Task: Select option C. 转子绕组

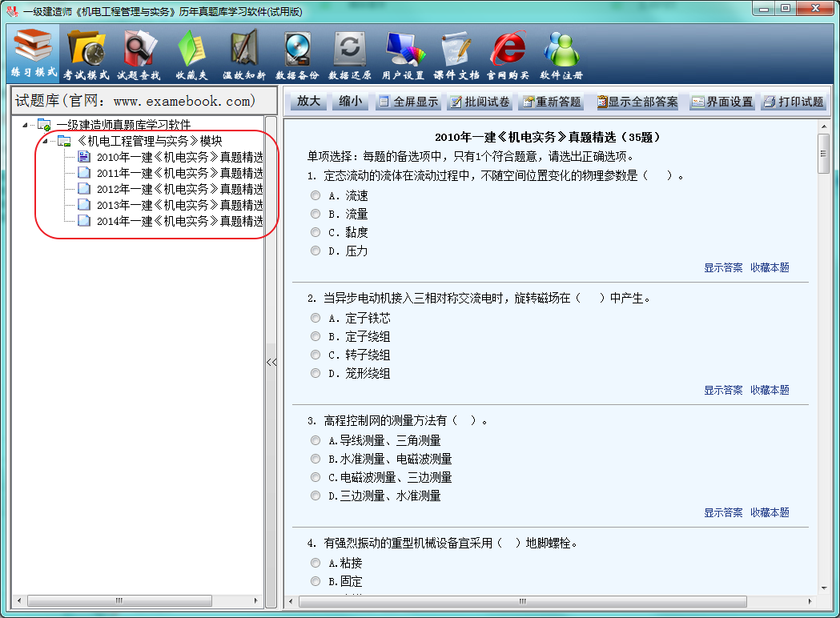Action: coord(316,355)
